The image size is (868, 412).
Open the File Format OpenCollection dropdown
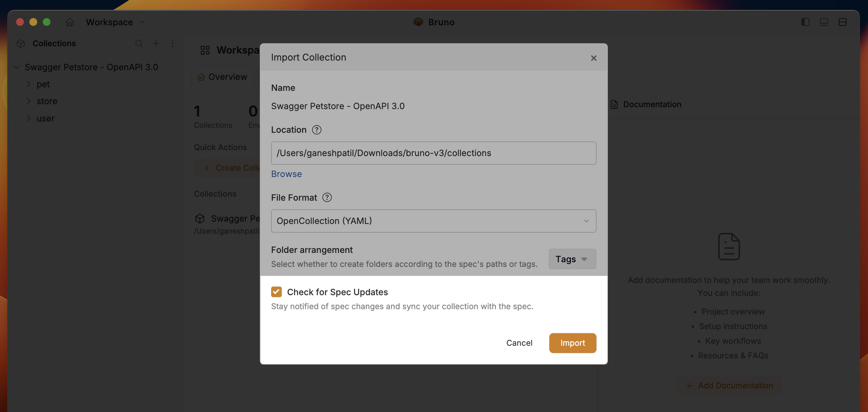point(434,221)
